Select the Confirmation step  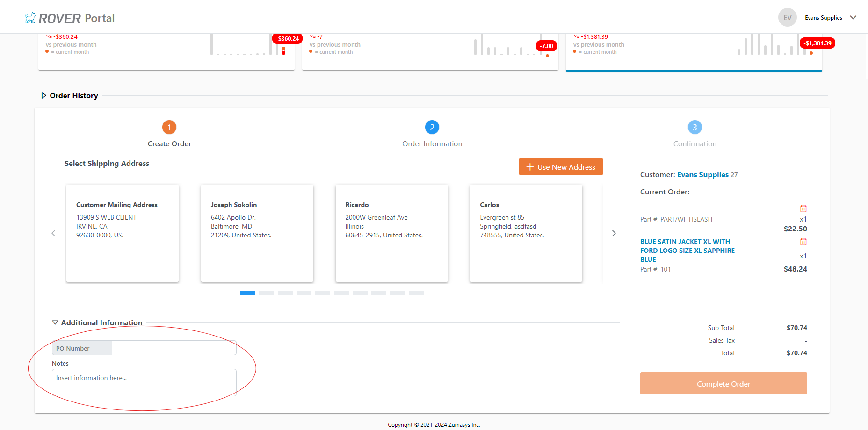[694, 127]
